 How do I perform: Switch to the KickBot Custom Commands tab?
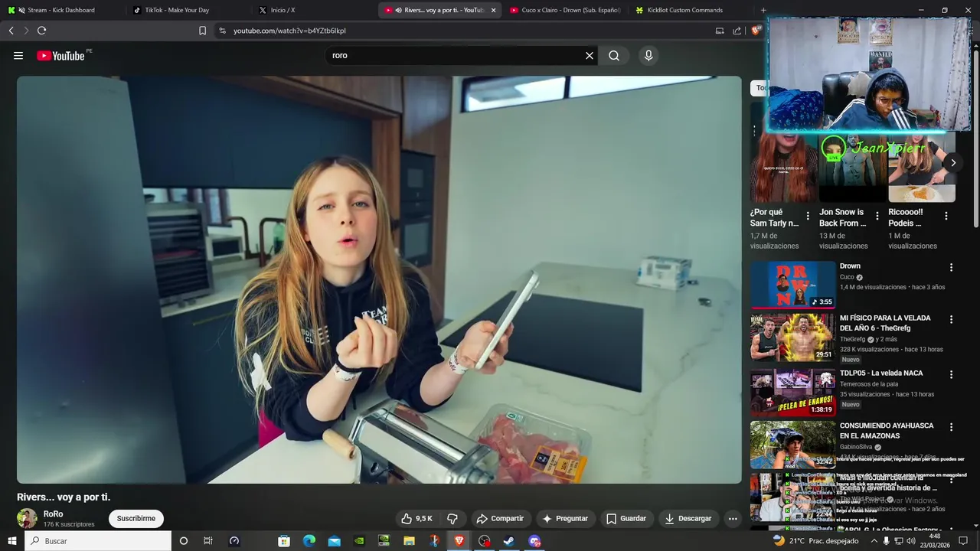[684, 10]
